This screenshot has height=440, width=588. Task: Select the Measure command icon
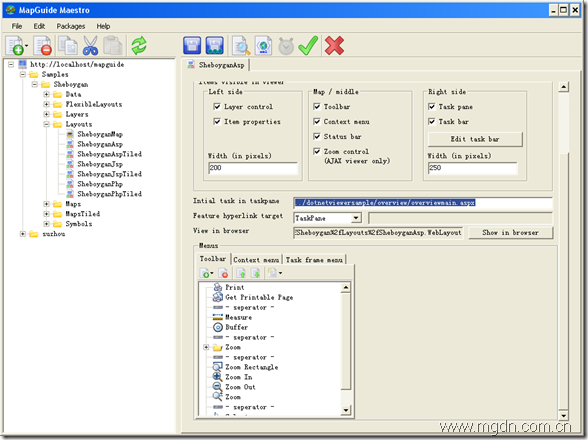pos(218,317)
